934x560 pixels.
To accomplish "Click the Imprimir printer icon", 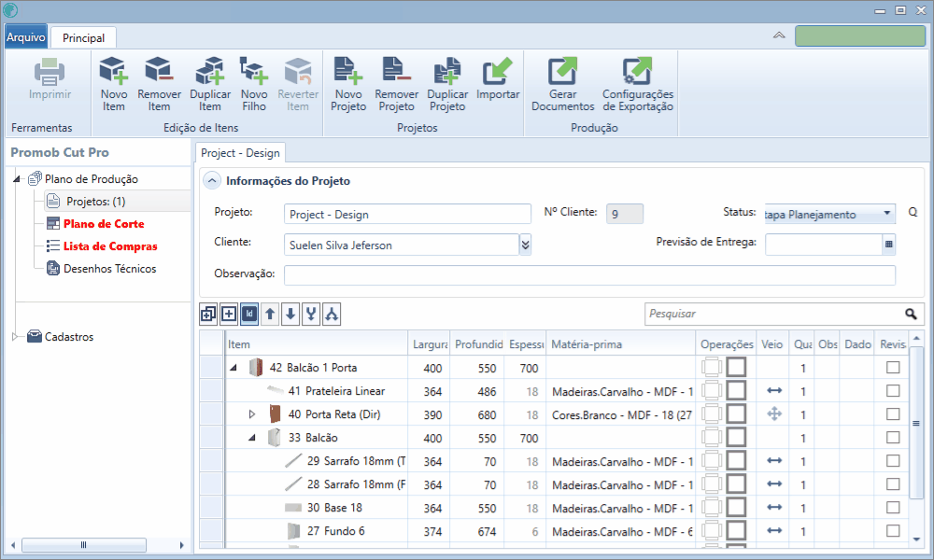I will tap(50, 72).
